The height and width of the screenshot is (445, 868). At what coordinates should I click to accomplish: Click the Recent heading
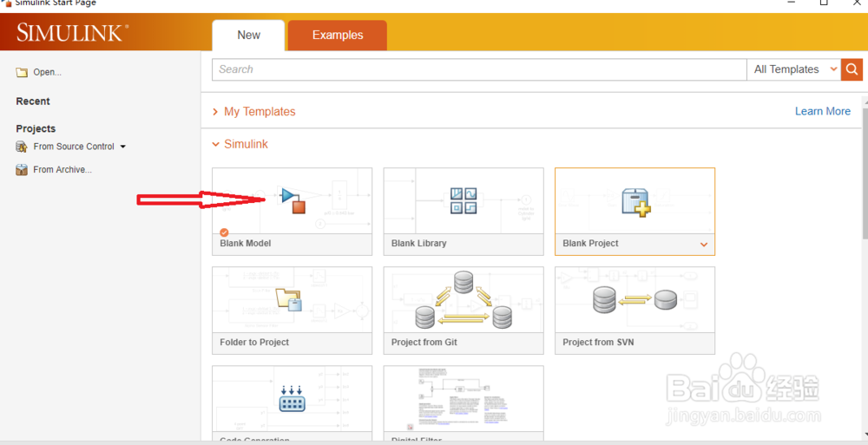[x=33, y=101]
